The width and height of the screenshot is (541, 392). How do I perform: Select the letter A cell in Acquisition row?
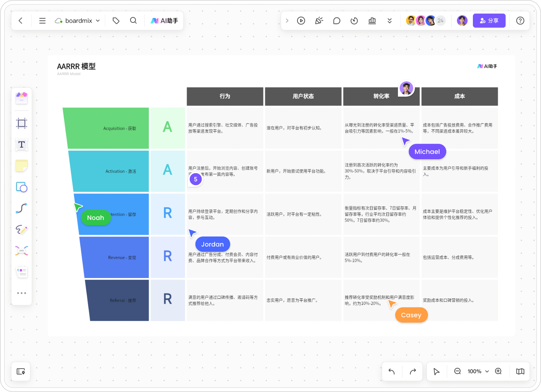coord(168,128)
